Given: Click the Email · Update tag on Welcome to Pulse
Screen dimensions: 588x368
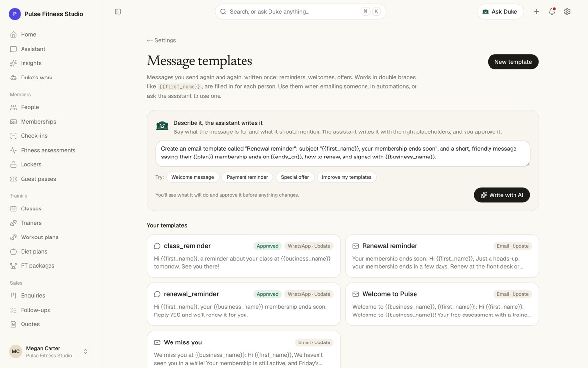Looking at the screenshot, I should [x=513, y=294].
